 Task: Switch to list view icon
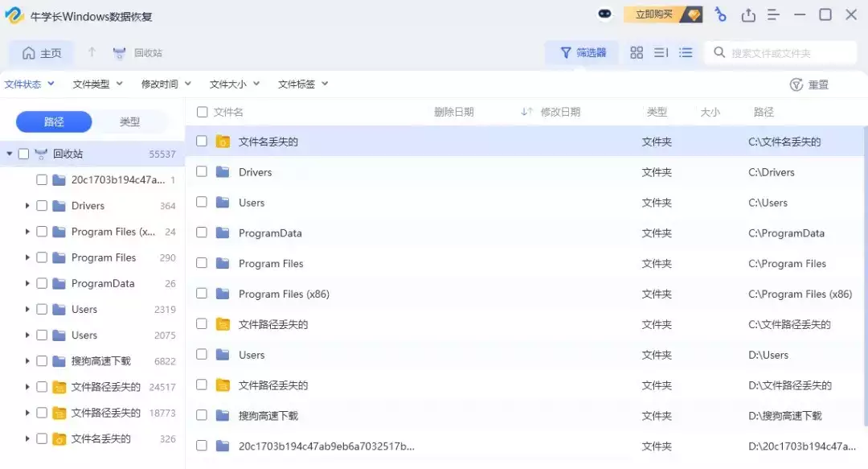686,52
